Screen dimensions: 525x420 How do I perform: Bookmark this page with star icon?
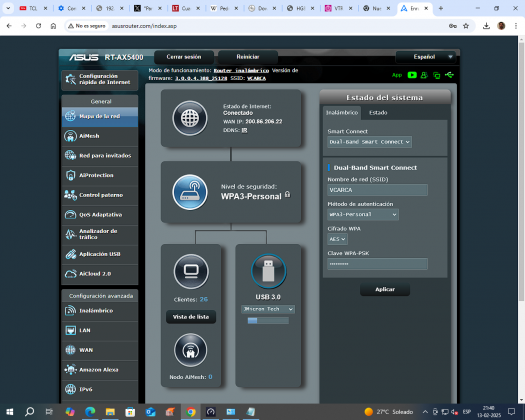tap(466, 26)
